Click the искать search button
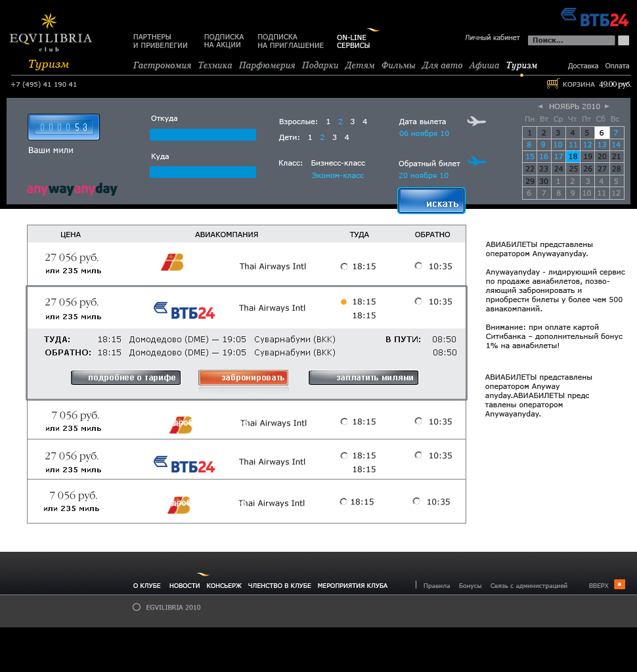Screen dimensions: 637x672 pos(431,201)
